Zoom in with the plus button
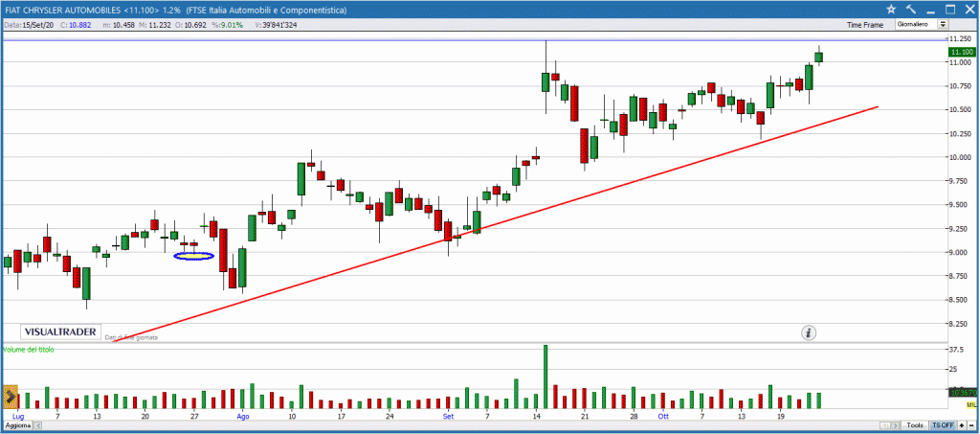The width and height of the screenshot is (980, 434). click(961, 425)
